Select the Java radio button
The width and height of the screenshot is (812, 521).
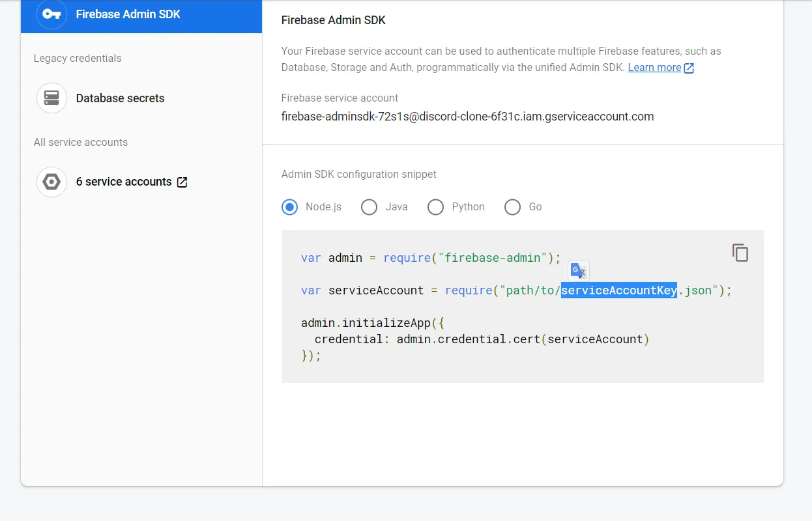coord(369,207)
